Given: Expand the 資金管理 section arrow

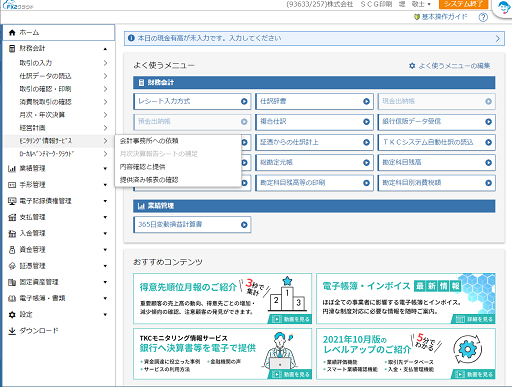Looking at the screenshot, I should (105, 250).
